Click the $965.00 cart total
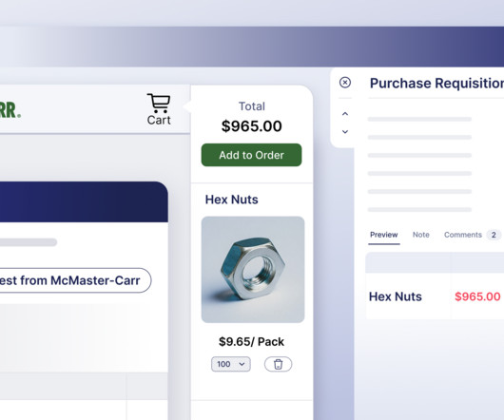 (251, 125)
